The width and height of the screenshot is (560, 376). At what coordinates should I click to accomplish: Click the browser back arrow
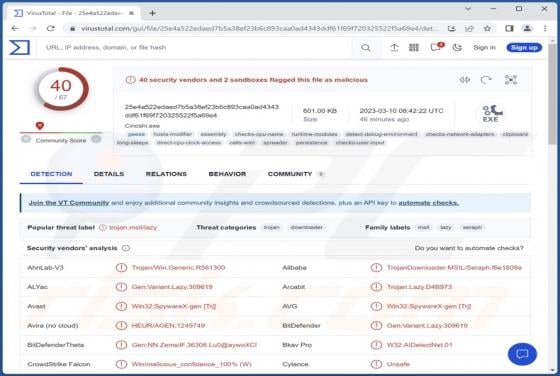[x=15, y=29]
